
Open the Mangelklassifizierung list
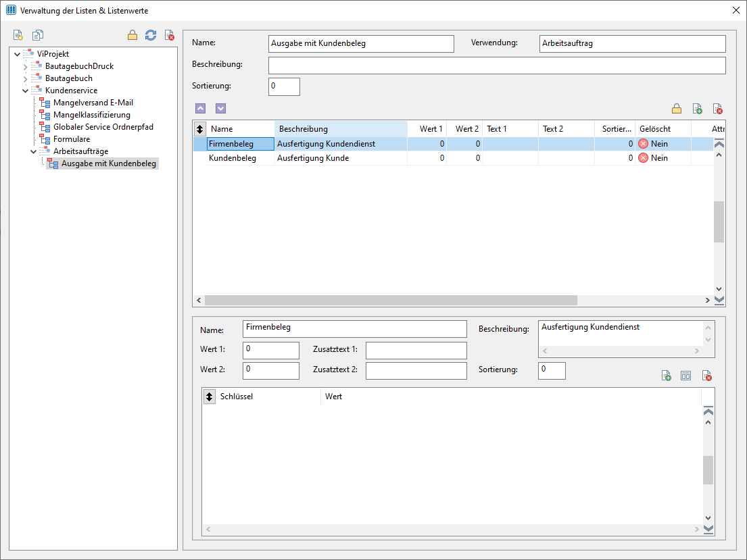tap(91, 115)
